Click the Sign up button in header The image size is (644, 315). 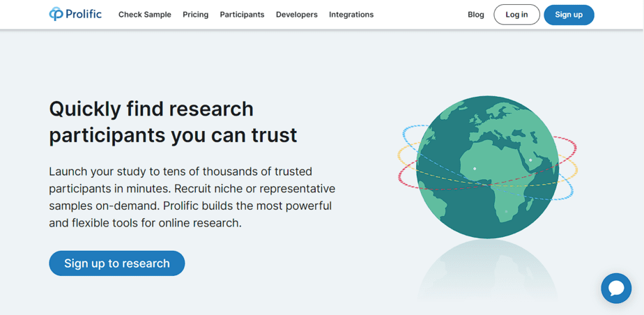tap(568, 15)
